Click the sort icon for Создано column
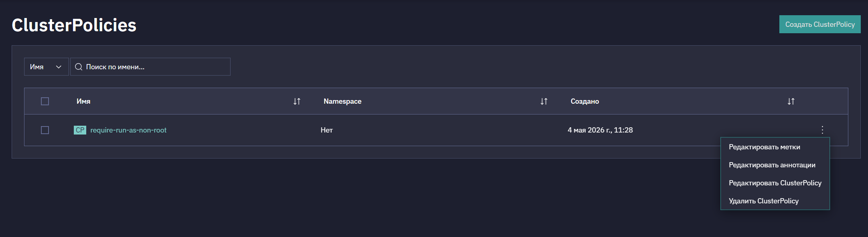868x237 pixels. [791, 101]
